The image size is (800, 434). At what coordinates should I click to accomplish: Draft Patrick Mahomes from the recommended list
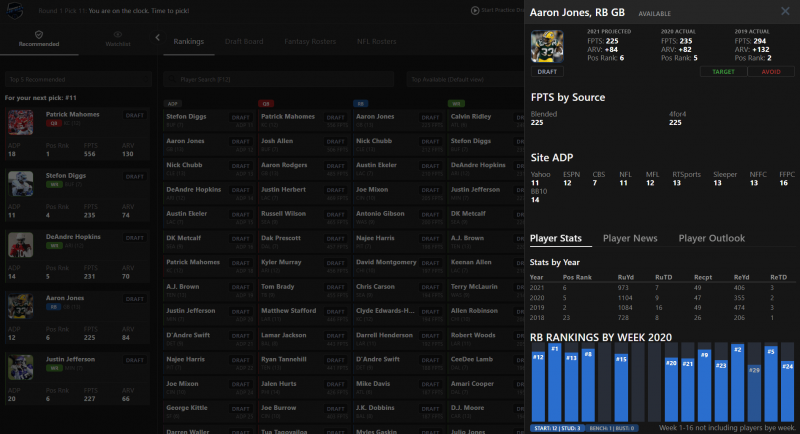pyautogui.click(x=135, y=115)
